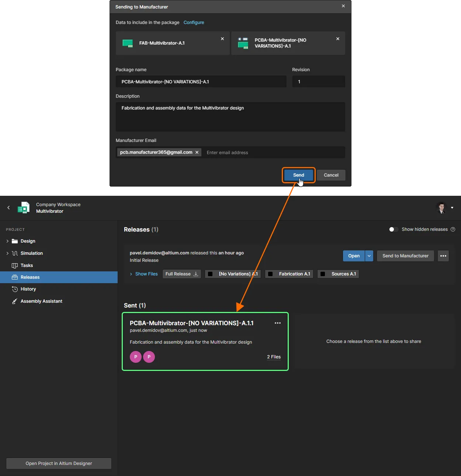Open the release more options ellipsis menu

tap(443, 256)
